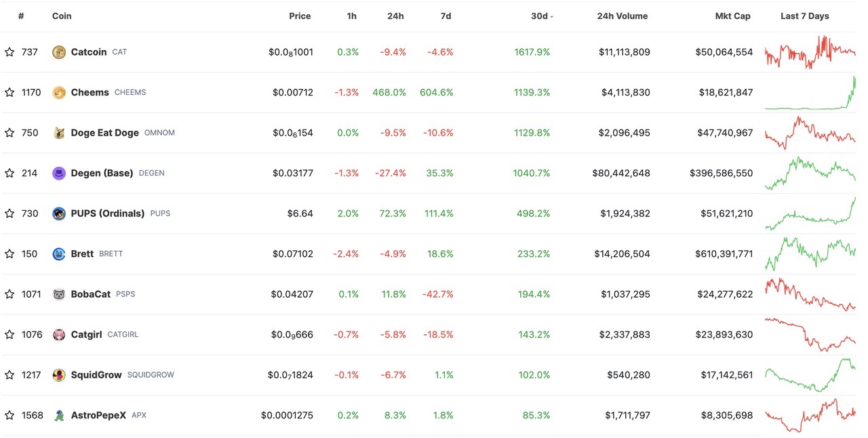Open the Cheems coin page
The image size is (868, 438).
(x=88, y=92)
